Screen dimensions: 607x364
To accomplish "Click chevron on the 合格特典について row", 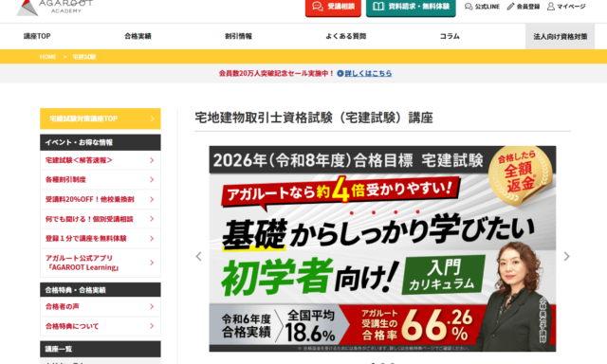I will [152, 326].
